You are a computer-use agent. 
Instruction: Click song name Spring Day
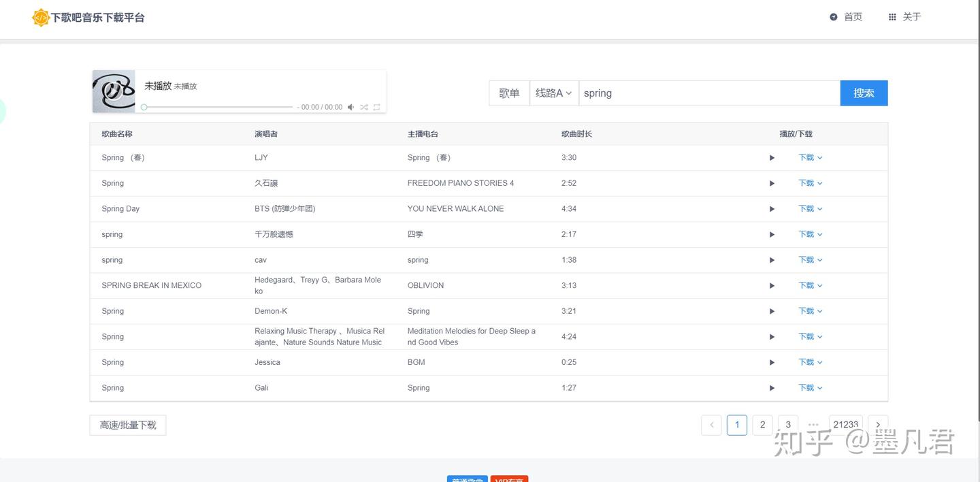[120, 209]
